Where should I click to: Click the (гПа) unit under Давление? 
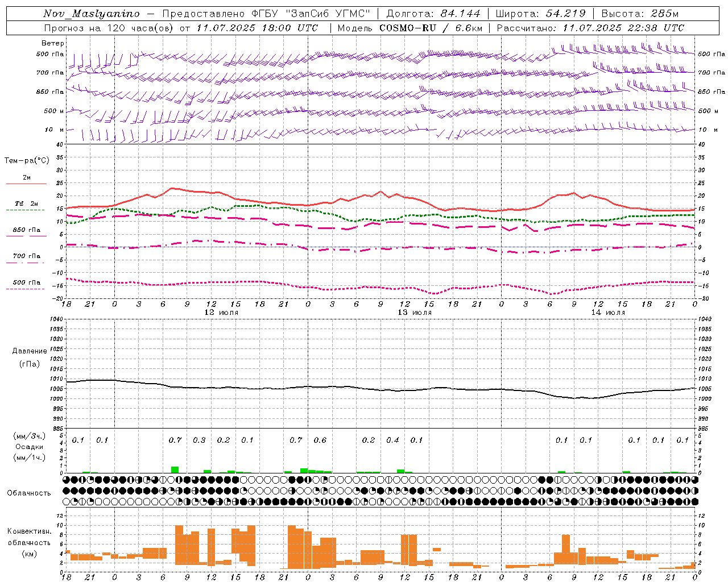pyautogui.click(x=30, y=364)
